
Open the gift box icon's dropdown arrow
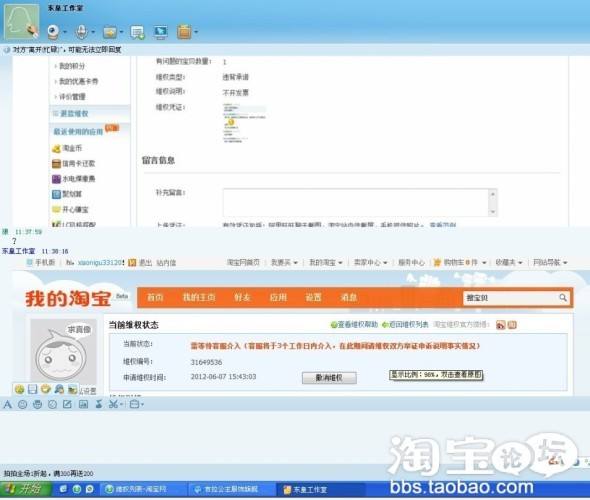[196, 32]
